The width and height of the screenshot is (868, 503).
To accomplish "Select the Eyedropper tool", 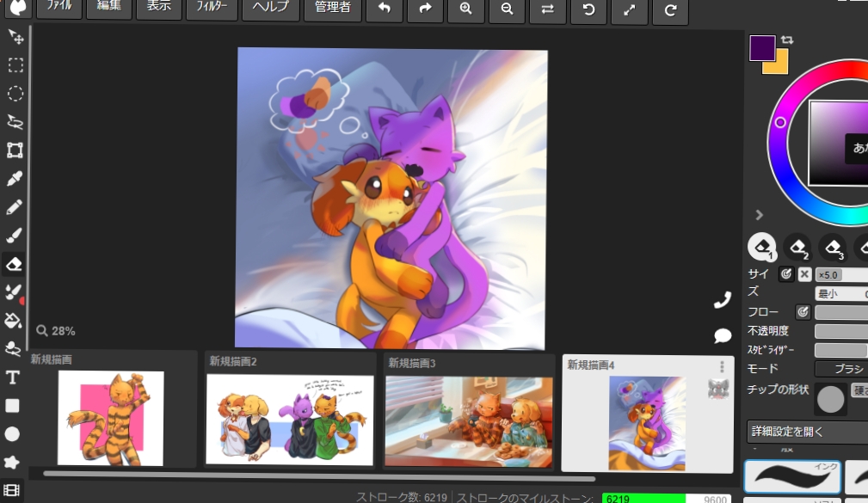I will coord(14,179).
